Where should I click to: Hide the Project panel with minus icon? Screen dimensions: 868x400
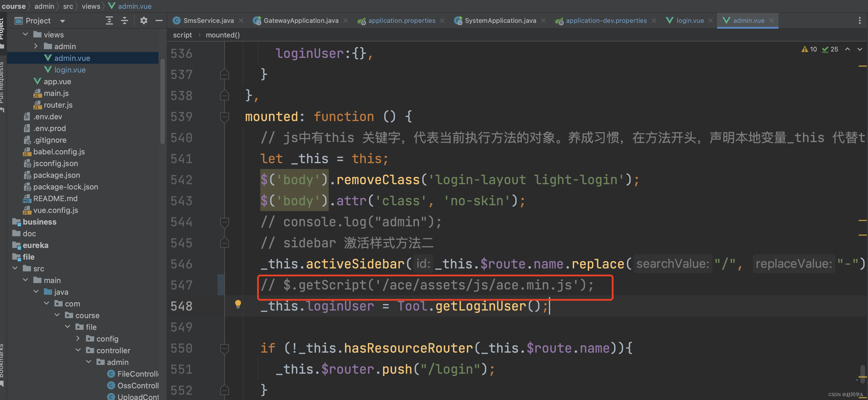tap(159, 20)
